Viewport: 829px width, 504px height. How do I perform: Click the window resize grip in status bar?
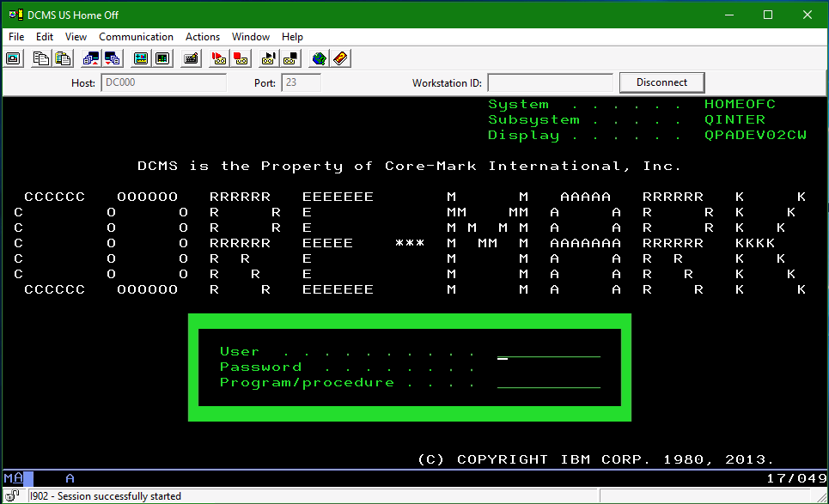coord(821,496)
